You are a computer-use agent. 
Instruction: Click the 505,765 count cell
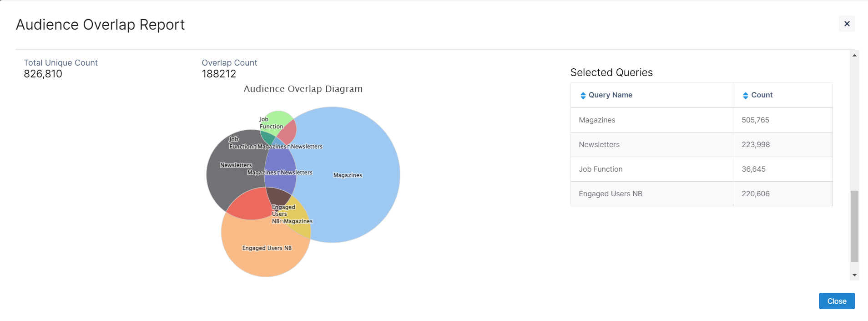pos(755,120)
